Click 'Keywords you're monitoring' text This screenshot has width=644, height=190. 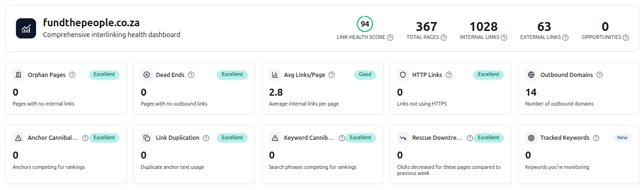click(557, 167)
